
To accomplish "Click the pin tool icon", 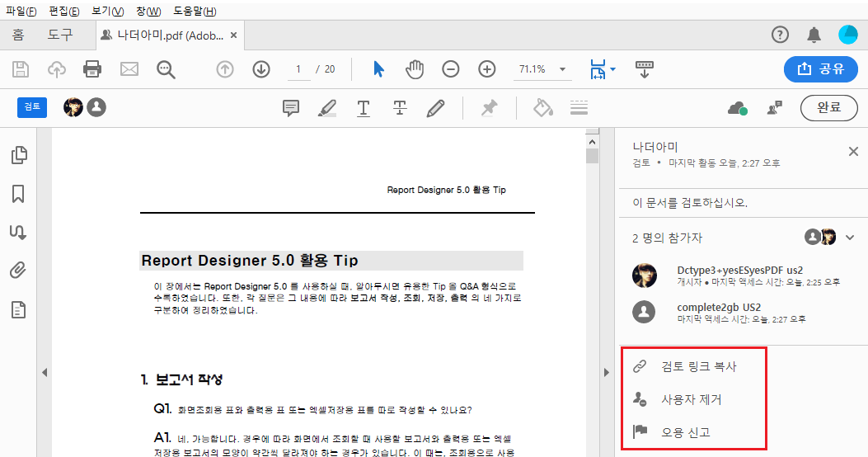I will (489, 107).
